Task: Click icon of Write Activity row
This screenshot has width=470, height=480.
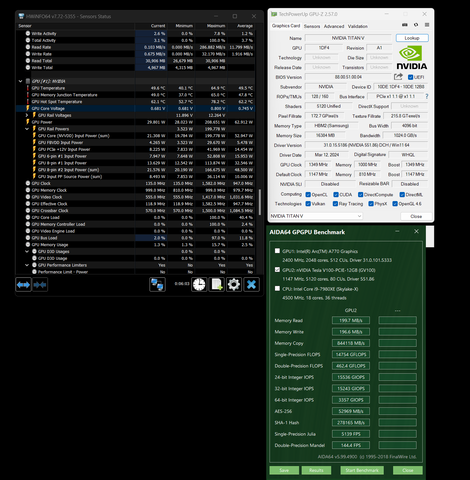Action: (x=28, y=33)
